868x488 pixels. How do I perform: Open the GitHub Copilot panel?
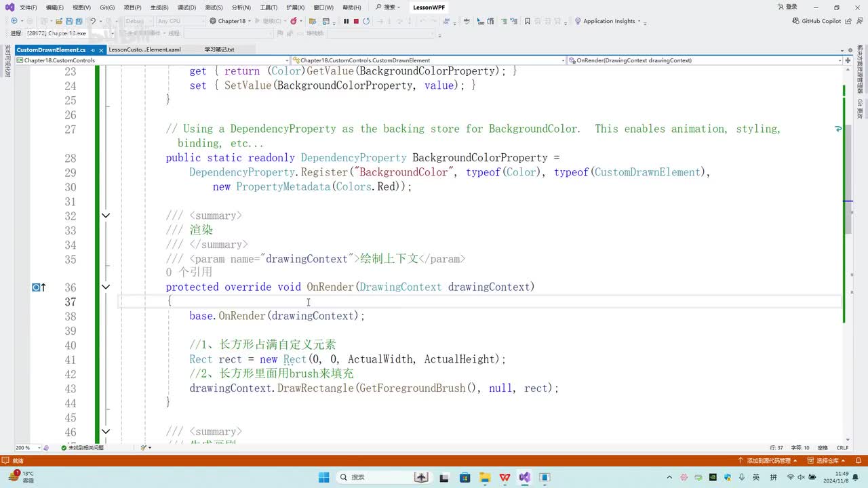pos(816,21)
